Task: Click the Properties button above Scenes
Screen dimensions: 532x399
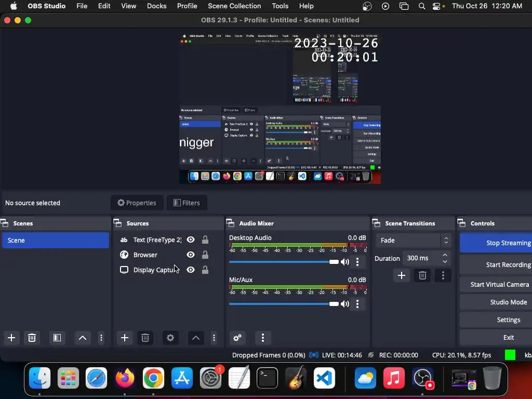Action: tap(137, 203)
